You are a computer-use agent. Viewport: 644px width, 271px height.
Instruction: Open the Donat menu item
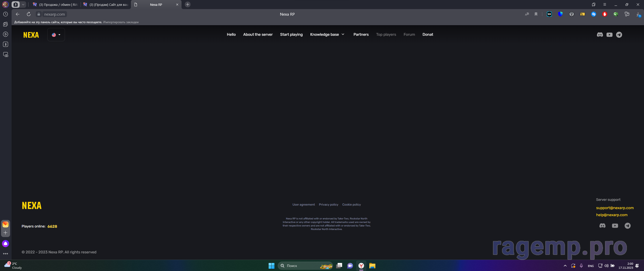428,34
